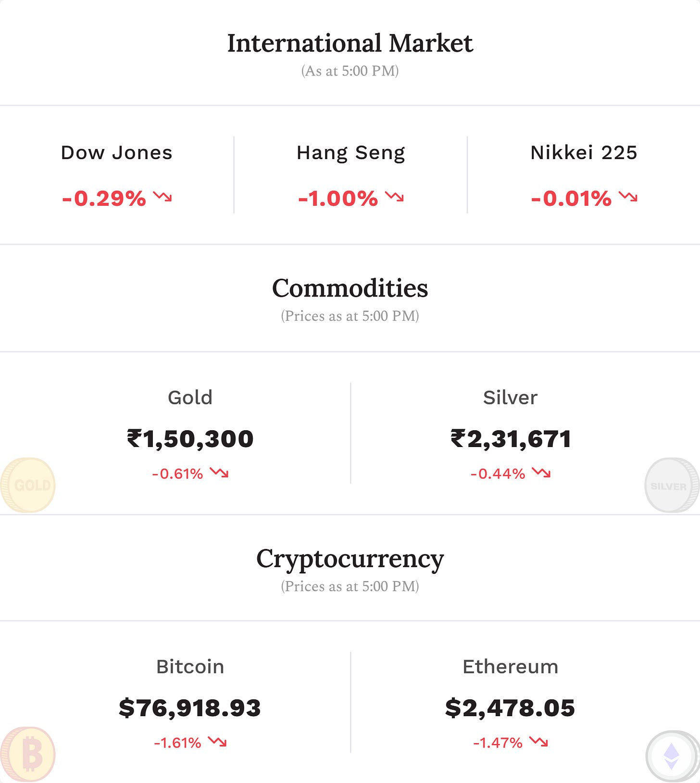This screenshot has width=700, height=783.
Task: Click the Ethereum coin icon
Action: 672,756
